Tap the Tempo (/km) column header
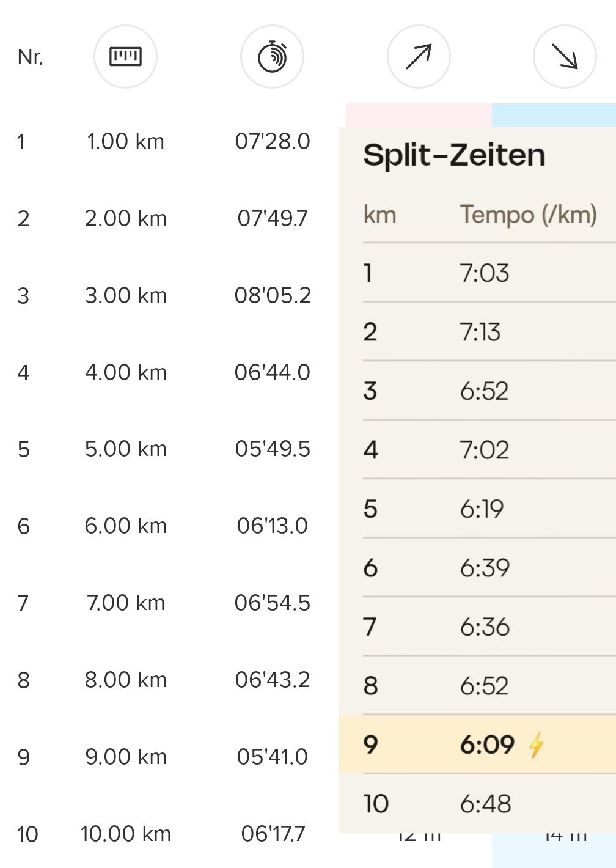Screen dimensions: 616x868 coord(529,215)
